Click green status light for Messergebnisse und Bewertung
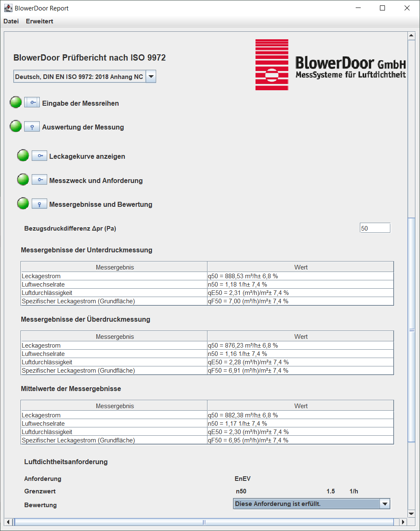 pos(23,203)
